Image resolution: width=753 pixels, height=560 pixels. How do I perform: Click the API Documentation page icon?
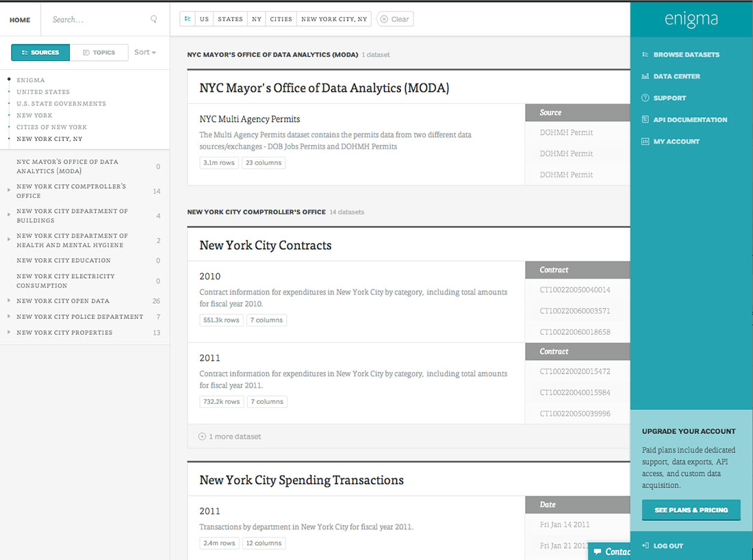click(645, 120)
